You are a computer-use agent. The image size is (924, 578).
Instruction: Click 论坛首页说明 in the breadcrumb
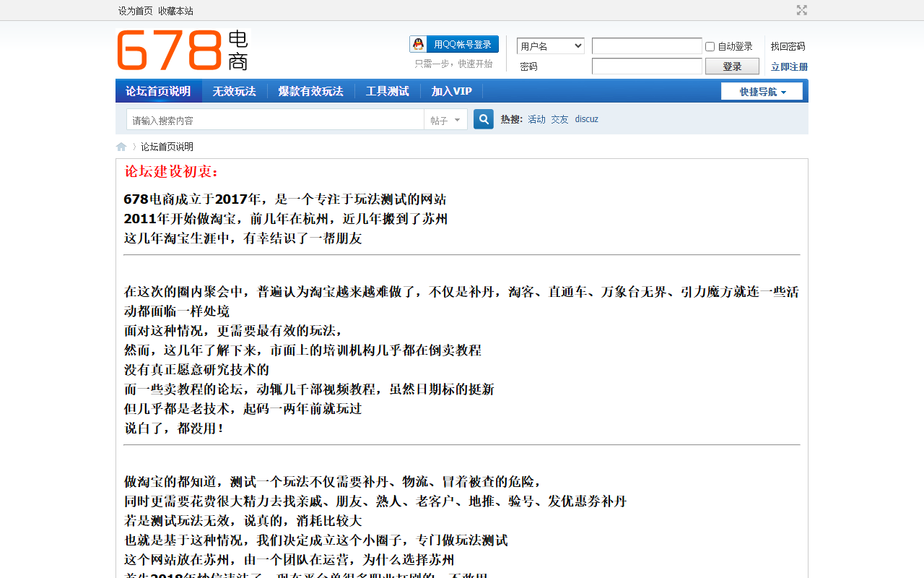[x=167, y=147]
